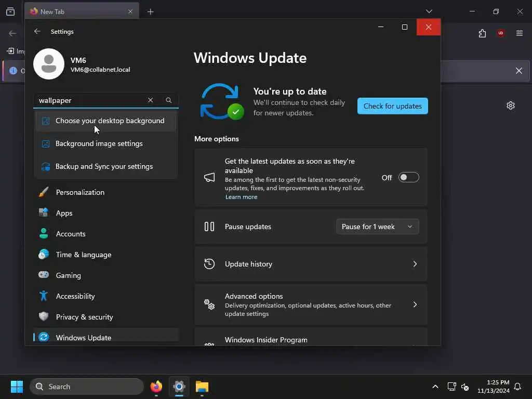Click the Accessibility figure icon
Viewport: 532px width, 399px height.
44,296
